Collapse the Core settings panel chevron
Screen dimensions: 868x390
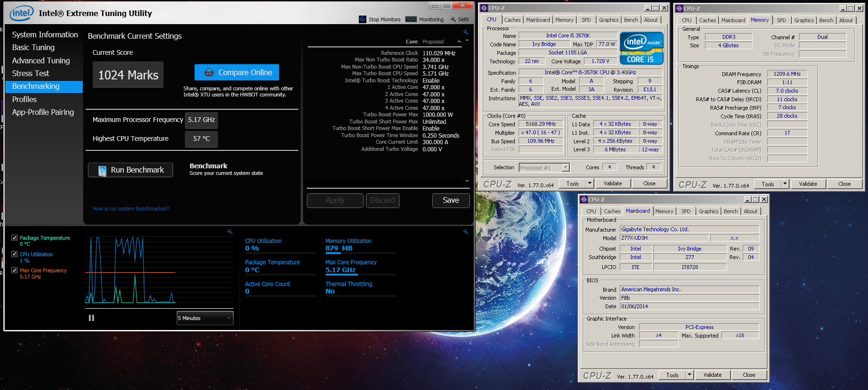(x=459, y=42)
